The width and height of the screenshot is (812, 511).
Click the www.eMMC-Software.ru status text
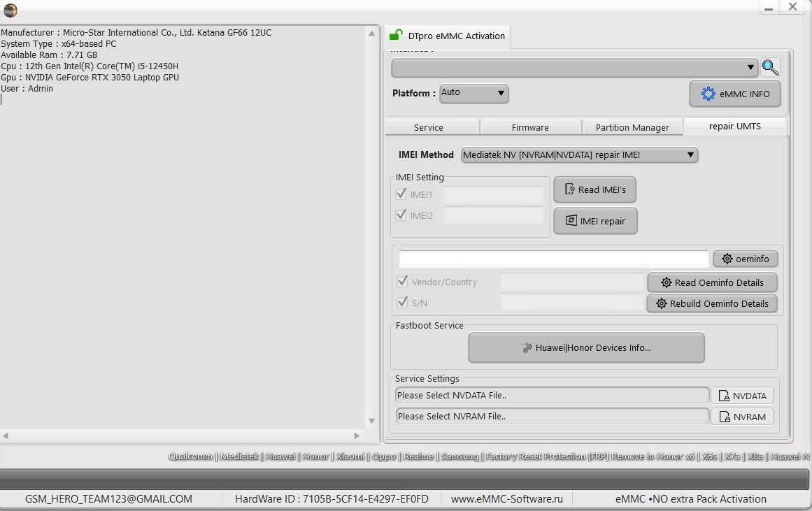coord(506,499)
